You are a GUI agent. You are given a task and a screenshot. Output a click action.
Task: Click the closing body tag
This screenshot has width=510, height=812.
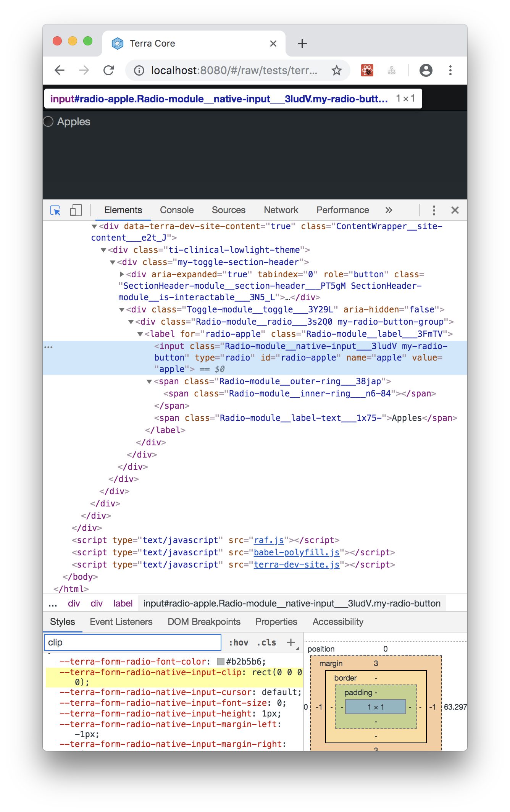click(80, 577)
